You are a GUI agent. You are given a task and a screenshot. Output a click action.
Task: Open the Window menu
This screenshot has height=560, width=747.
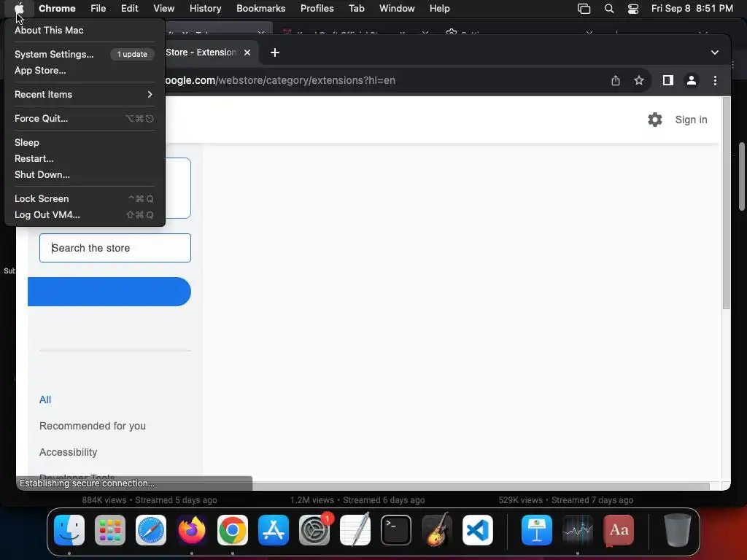click(x=397, y=8)
